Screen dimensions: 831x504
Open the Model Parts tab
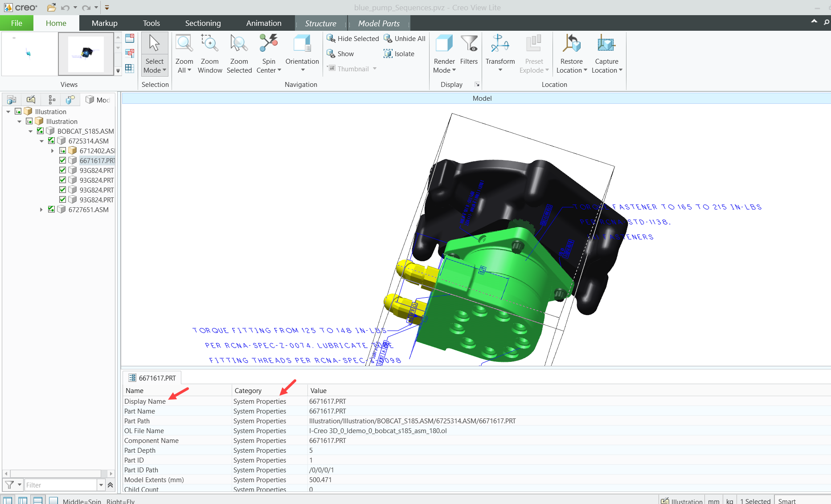[x=379, y=23]
